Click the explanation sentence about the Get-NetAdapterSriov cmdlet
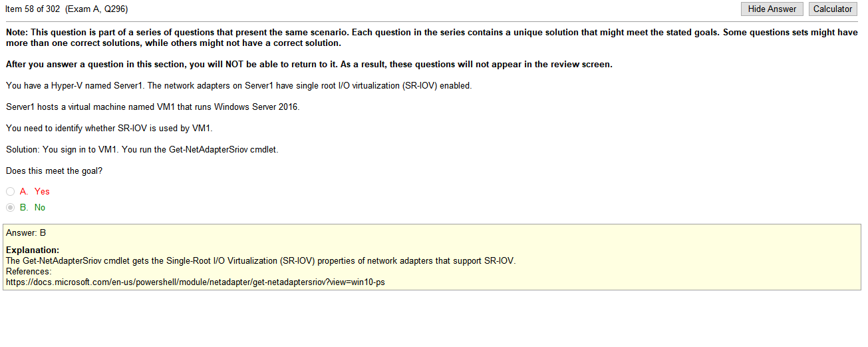 [x=261, y=260]
